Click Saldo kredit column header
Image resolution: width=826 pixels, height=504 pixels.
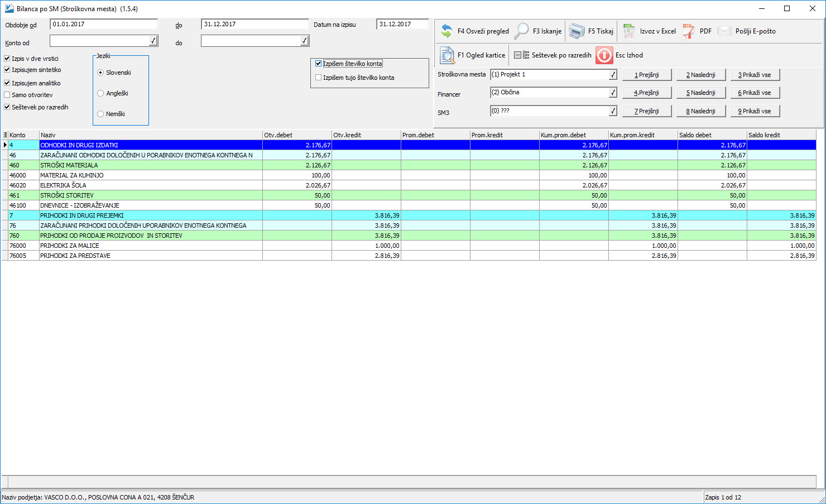781,135
